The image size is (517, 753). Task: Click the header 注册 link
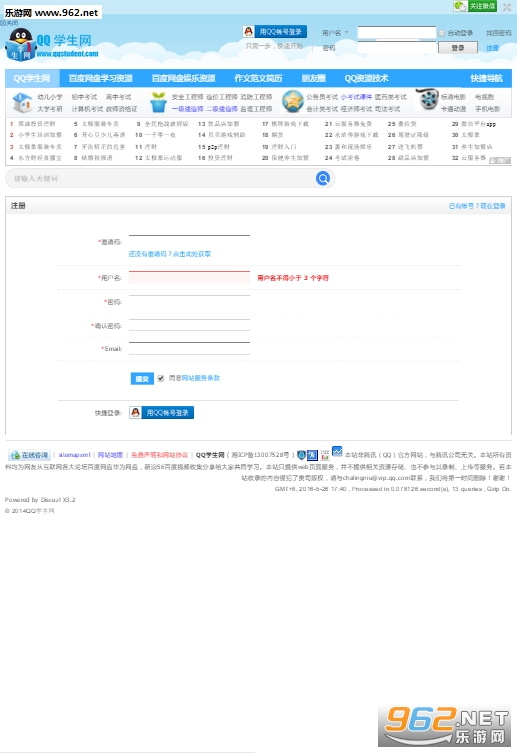tap(492, 48)
